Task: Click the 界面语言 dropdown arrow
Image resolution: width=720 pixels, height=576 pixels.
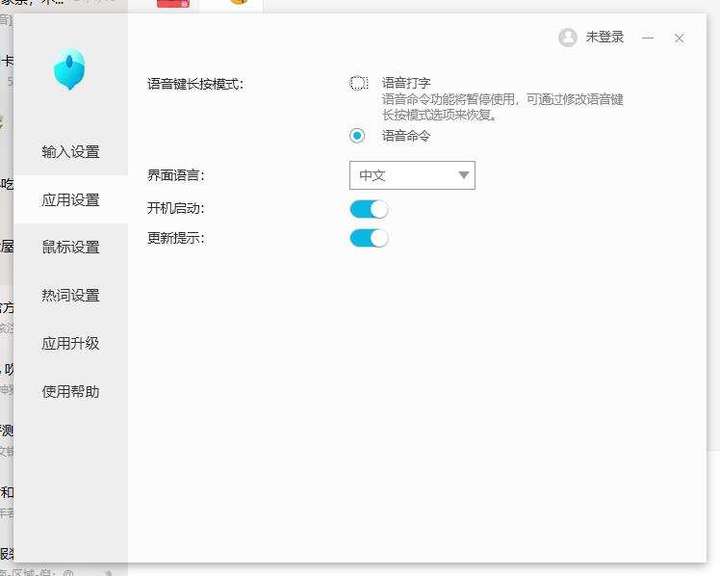Action: (x=464, y=175)
